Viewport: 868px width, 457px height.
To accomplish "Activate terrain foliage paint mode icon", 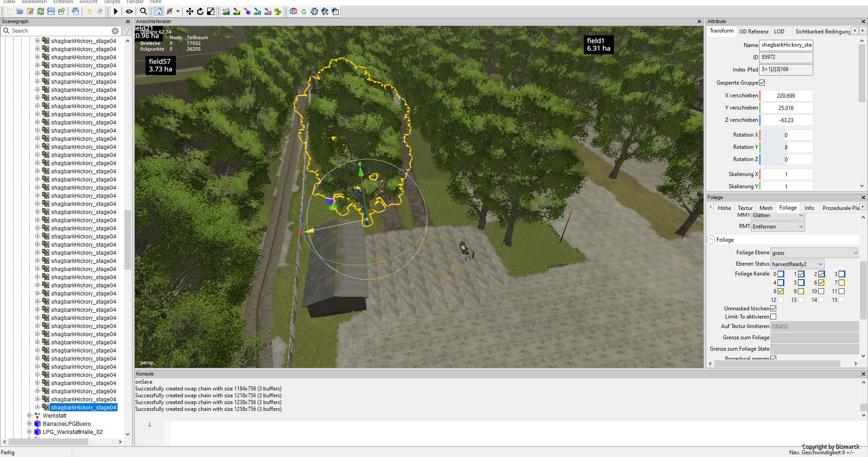I will coord(247,11).
